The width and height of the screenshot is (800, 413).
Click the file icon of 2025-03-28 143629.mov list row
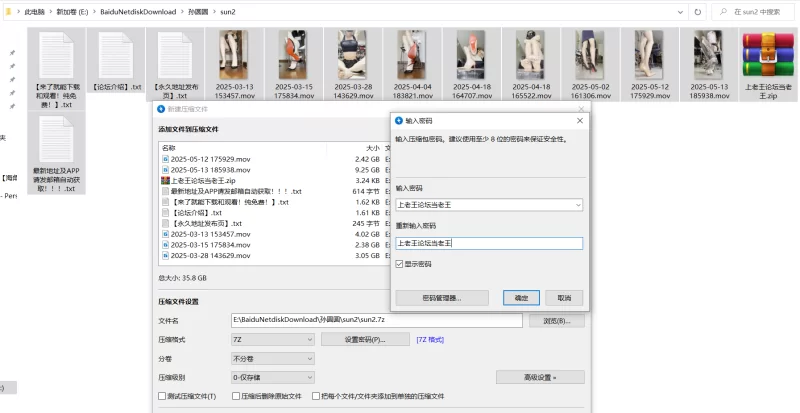[165, 256]
